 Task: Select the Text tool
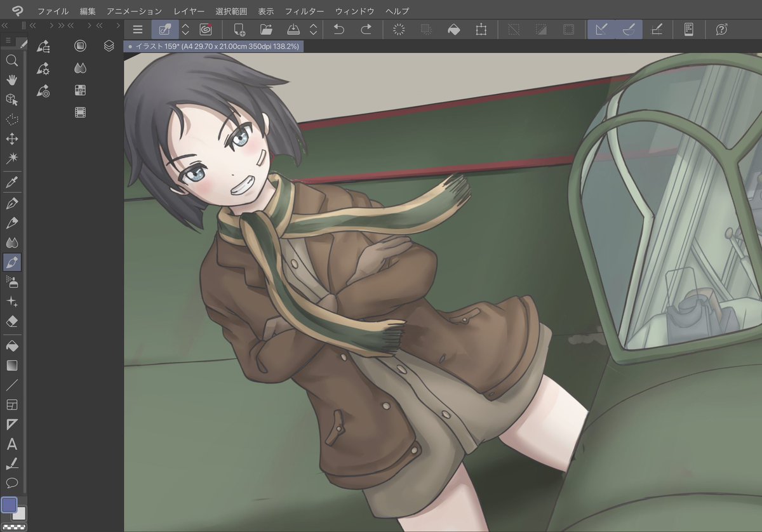(x=11, y=444)
